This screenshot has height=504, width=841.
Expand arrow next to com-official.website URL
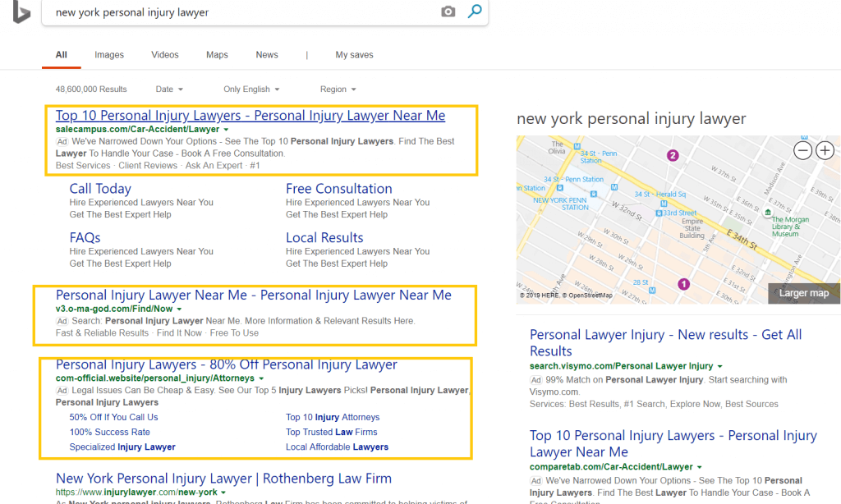click(261, 378)
